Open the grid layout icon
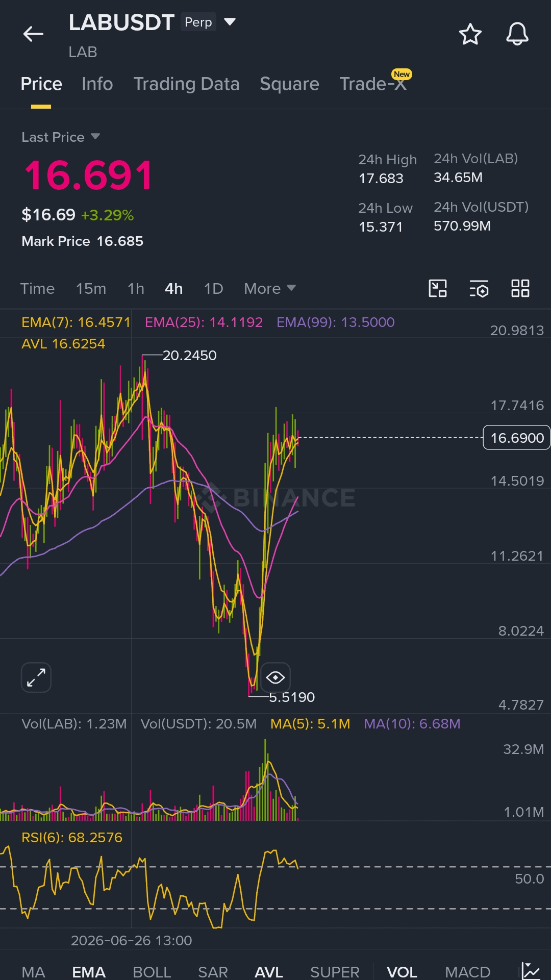This screenshot has width=551, height=980. tap(520, 288)
